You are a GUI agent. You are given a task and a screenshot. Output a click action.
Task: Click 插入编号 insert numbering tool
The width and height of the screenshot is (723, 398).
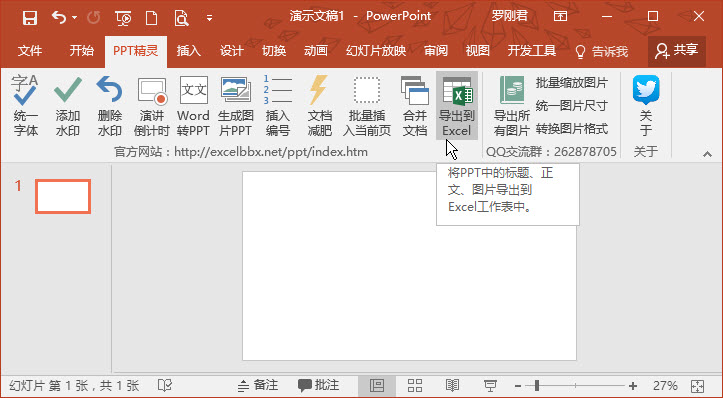point(278,106)
